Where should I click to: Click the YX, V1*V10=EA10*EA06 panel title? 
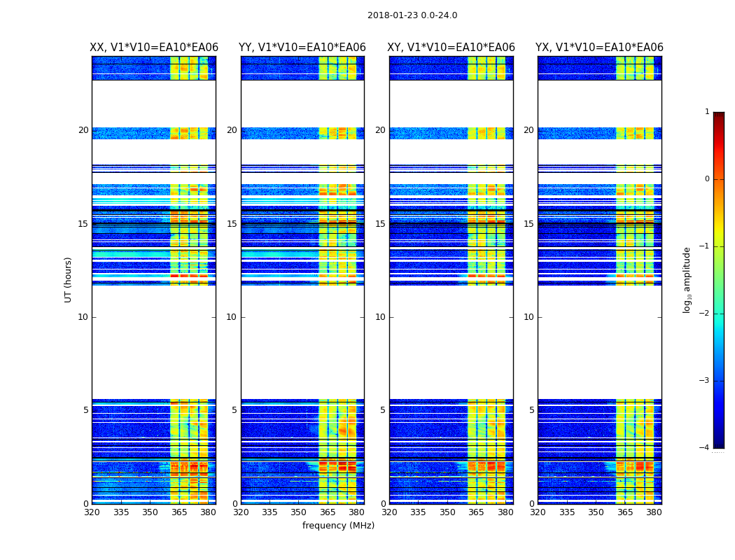[x=599, y=48]
